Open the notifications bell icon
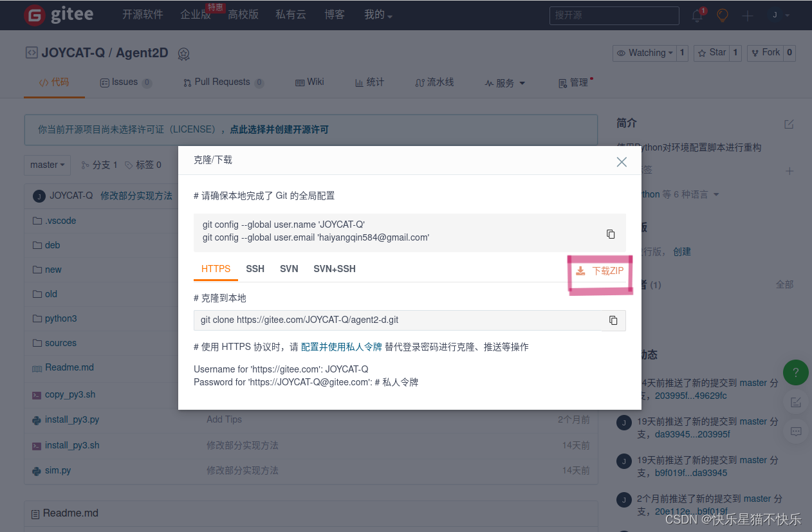This screenshot has height=532, width=812. (x=697, y=15)
